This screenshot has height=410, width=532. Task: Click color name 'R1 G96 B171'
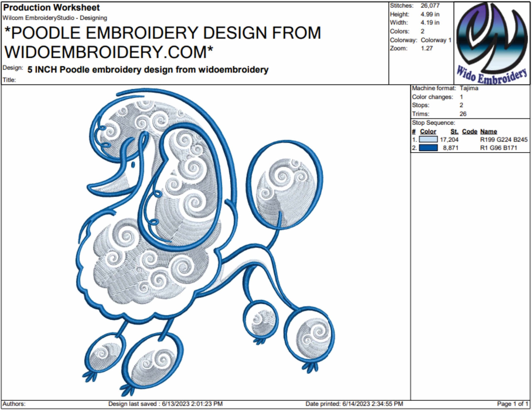pyautogui.click(x=498, y=148)
